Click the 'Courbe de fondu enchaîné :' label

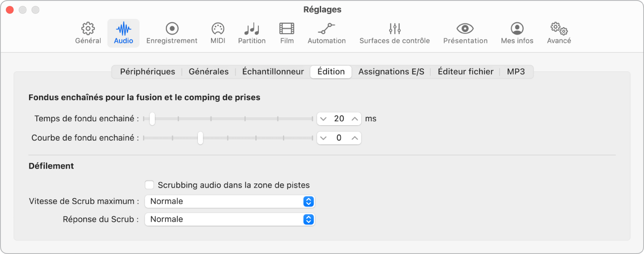(x=85, y=138)
